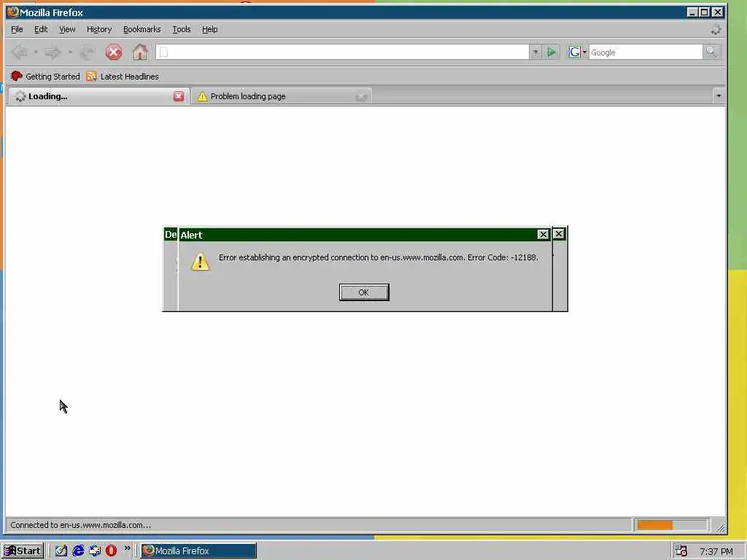Screen dimensions: 747x560
Task: Open the Tools menu
Action: pyautogui.click(x=182, y=29)
